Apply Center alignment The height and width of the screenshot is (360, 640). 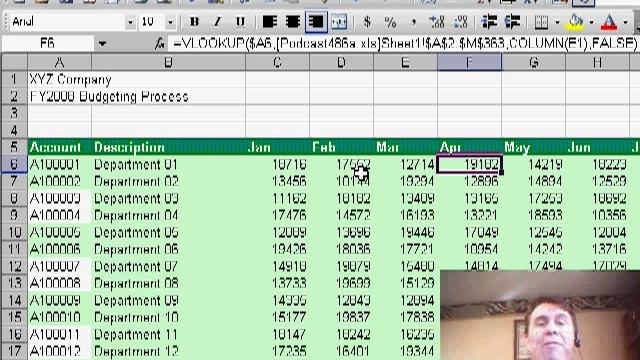293,22
